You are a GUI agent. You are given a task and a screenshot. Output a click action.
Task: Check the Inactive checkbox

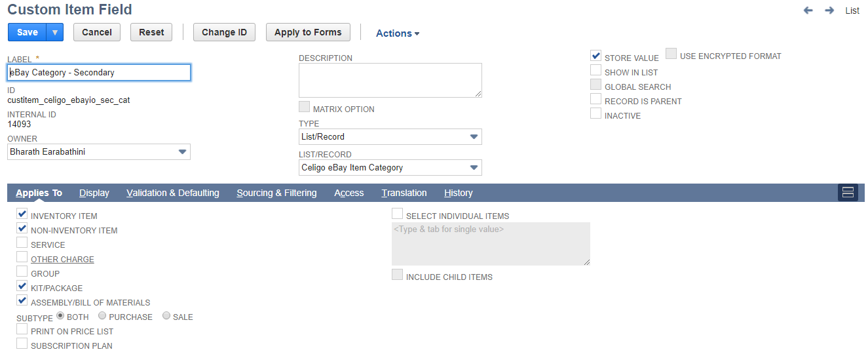(595, 113)
